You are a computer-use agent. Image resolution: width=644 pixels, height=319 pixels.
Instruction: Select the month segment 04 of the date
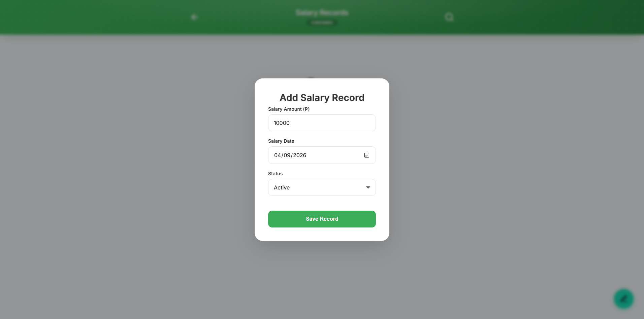pos(278,155)
